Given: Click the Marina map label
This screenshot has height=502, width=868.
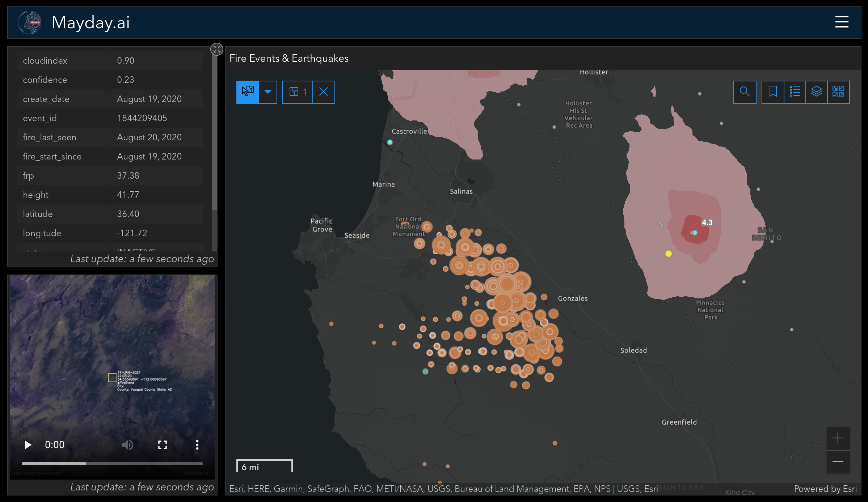Looking at the screenshot, I should (x=383, y=184).
